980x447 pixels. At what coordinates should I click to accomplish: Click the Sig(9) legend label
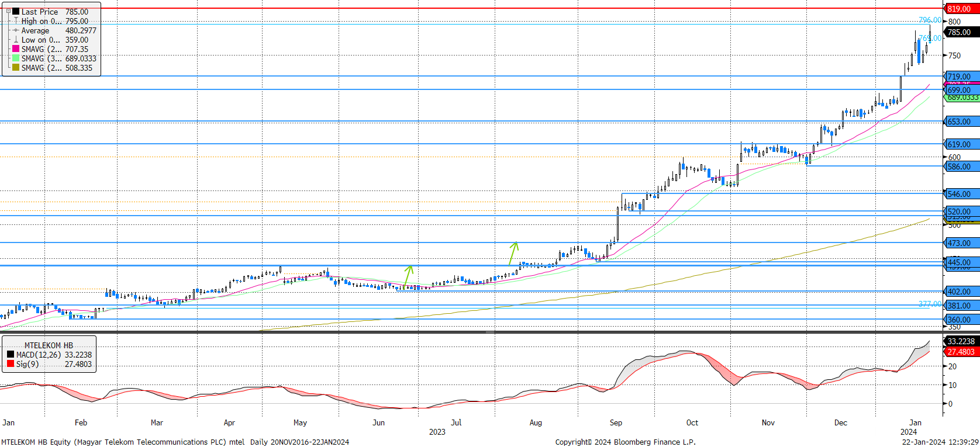[x=27, y=364]
